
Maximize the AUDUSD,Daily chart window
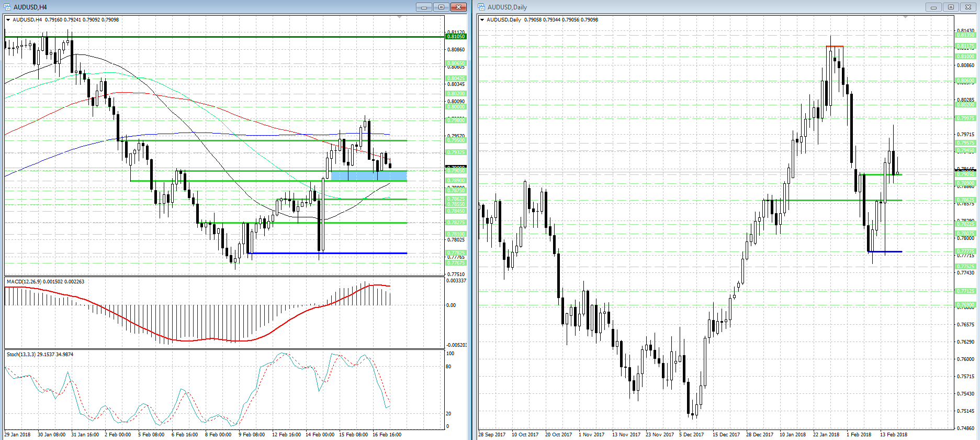(950, 7)
